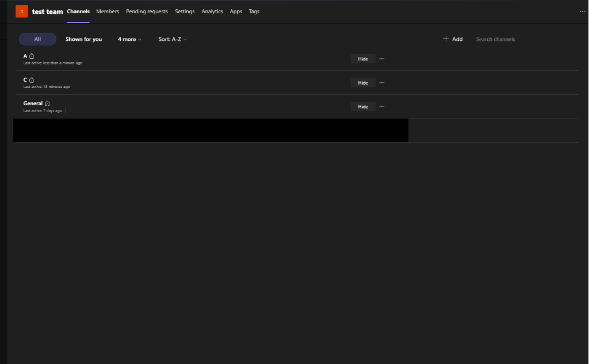
Task: Click the lock icon beside channel A
Action: click(x=32, y=56)
